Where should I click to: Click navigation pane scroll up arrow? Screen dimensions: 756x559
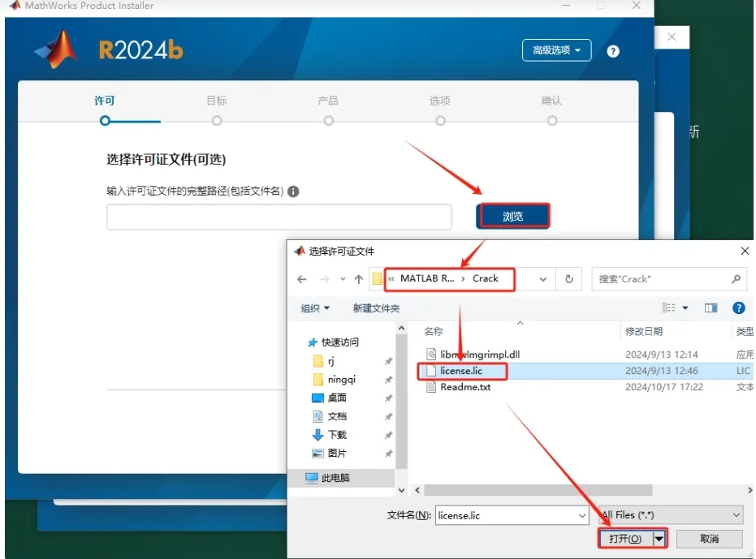pos(401,328)
